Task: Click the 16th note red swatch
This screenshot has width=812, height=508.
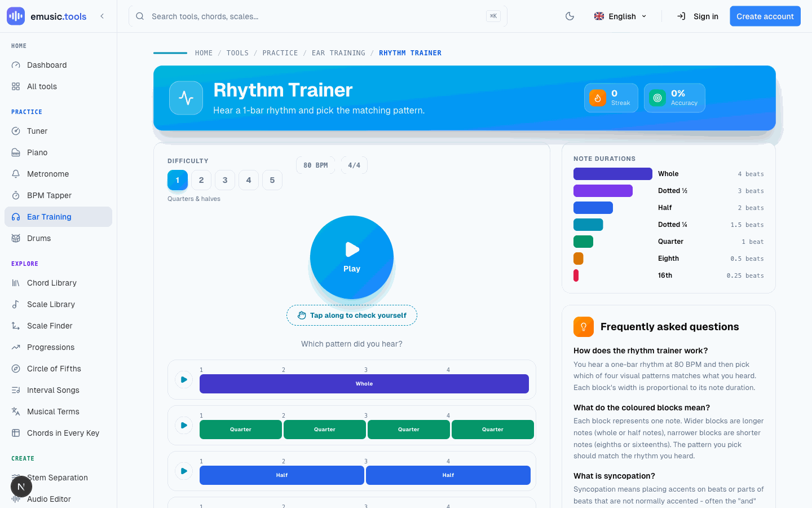Action: point(576,275)
